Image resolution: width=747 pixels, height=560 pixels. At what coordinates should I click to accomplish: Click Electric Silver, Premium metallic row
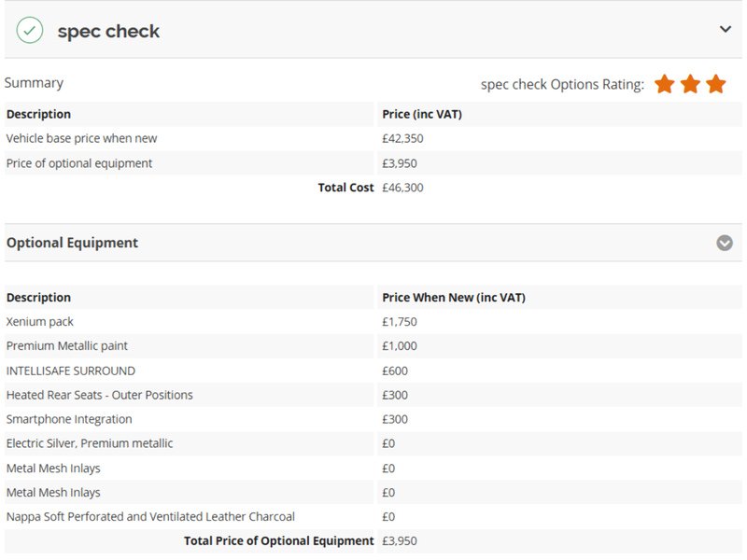tap(373, 444)
